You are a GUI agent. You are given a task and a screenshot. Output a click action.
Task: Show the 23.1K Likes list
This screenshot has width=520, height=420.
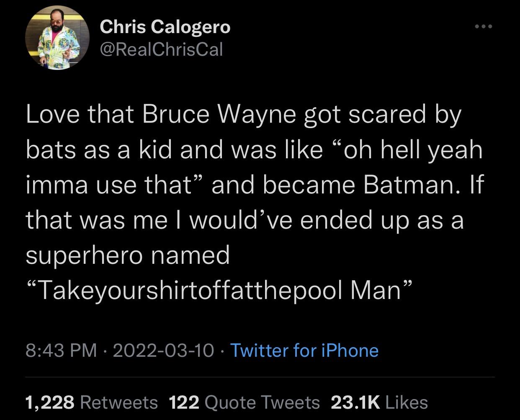pos(379,402)
